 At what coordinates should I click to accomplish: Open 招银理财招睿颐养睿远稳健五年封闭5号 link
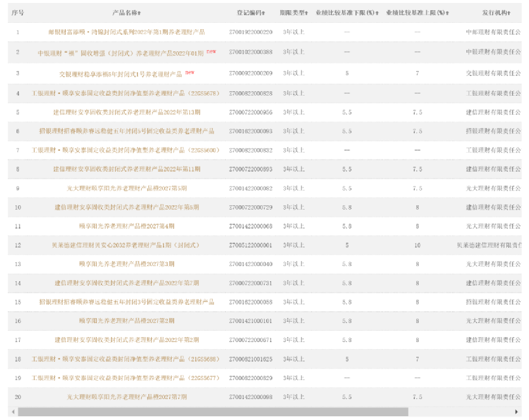[x=127, y=131]
